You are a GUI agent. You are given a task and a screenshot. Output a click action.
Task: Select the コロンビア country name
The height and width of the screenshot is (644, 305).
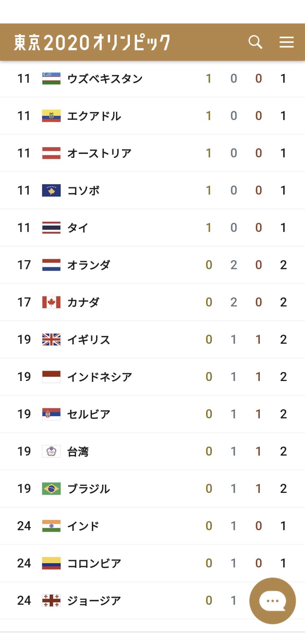coord(94,563)
